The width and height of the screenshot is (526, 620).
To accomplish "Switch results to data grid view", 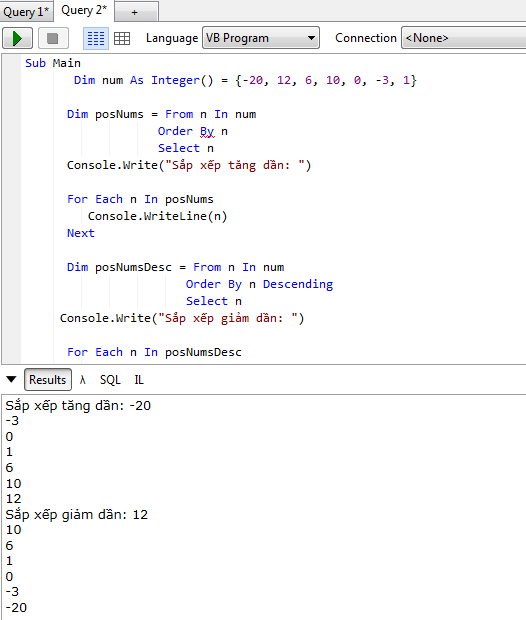I will point(122,38).
